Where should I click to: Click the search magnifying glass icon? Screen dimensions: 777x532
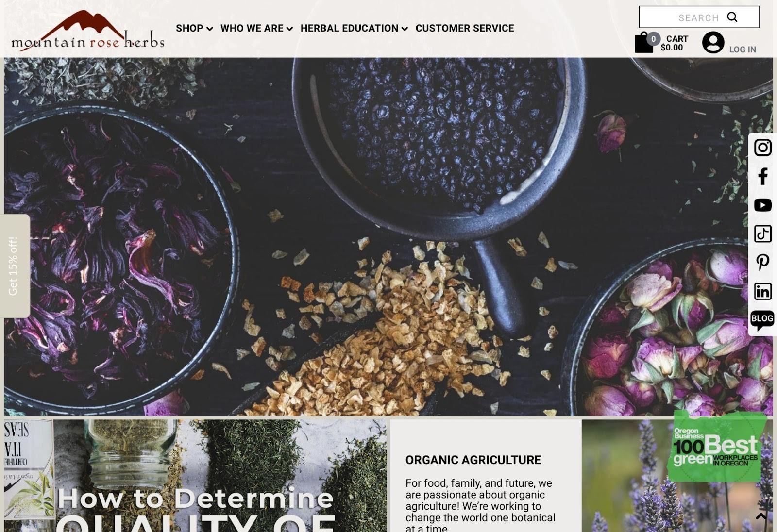(x=732, y=17)
